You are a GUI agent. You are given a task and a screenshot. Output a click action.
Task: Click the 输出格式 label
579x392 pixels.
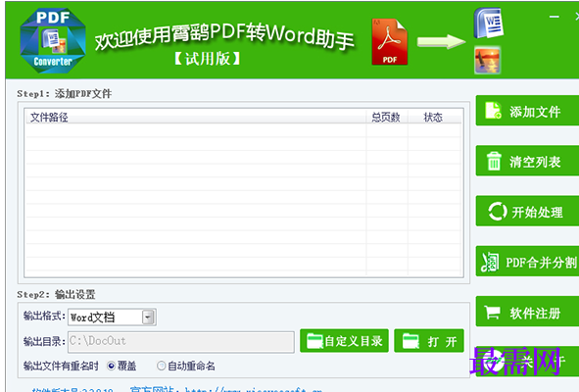[x=44, y=316]
